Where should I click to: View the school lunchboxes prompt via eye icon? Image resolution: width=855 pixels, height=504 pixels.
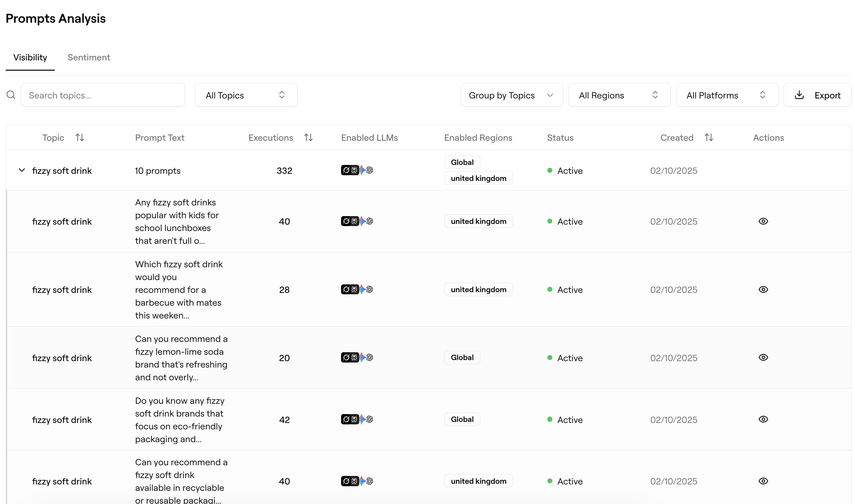(763, 221)
